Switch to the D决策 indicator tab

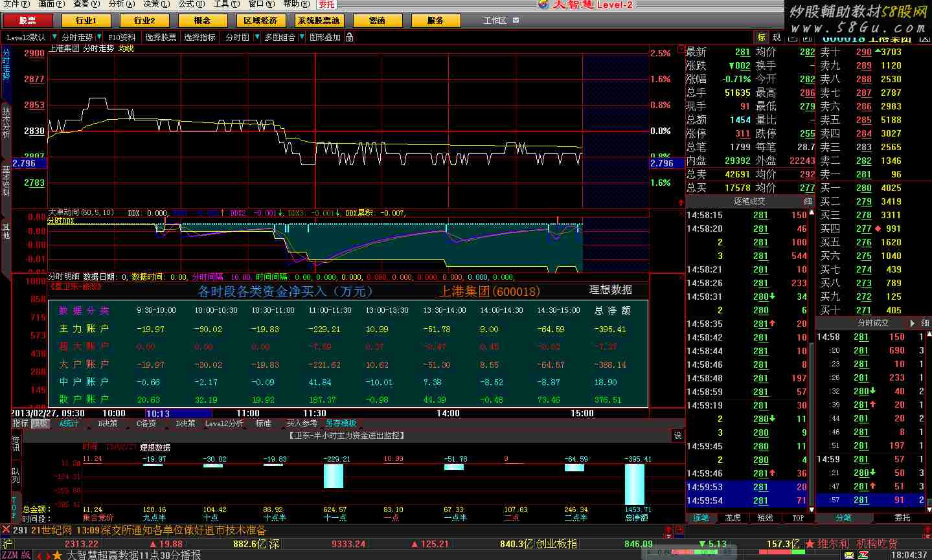185,423
